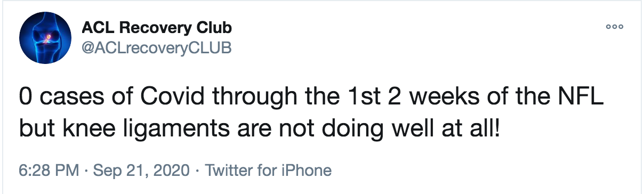Select the tweet's first line of text
The width and height of the screenshot is (644, 194).
point(313,99)
